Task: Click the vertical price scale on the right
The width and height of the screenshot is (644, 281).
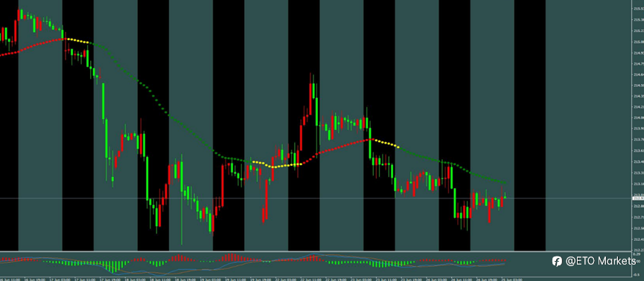Action: (638, 125)
